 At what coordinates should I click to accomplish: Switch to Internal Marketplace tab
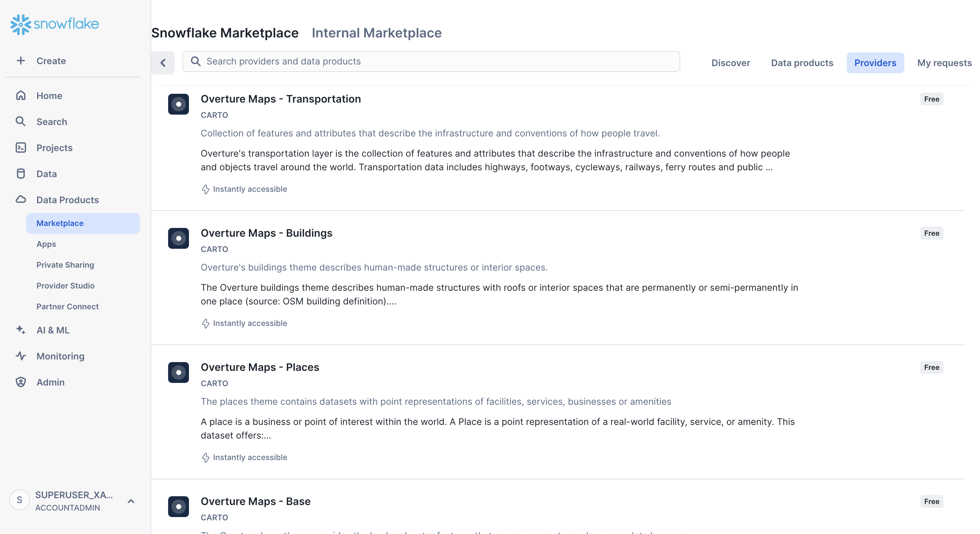[x=377, y=33]
